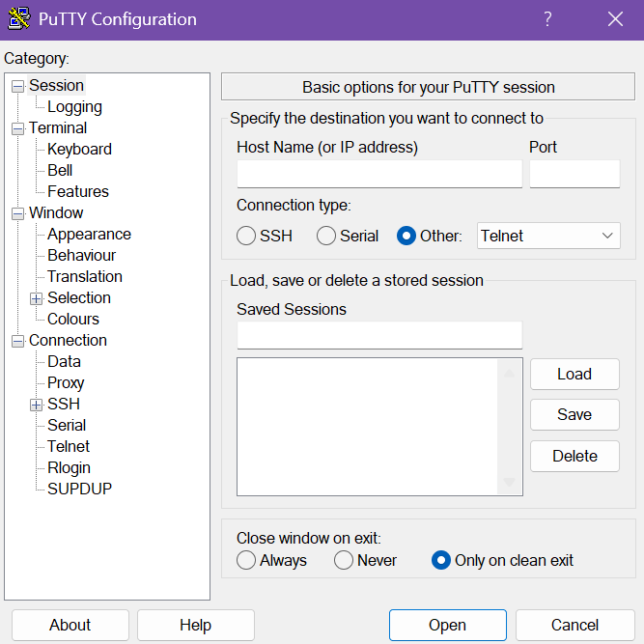This screenshot has height=644, width=644.
Task: Click the Save session button
Action: [x=574, y=415]
